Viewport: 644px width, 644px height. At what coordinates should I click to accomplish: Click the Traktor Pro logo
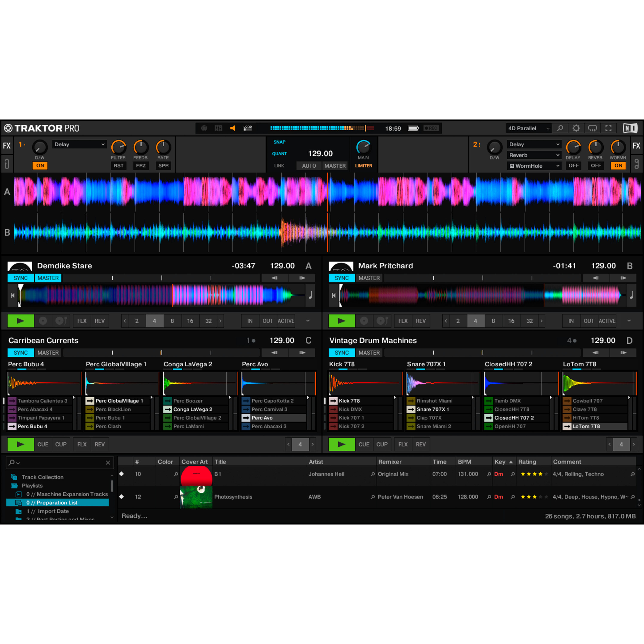point(42,128)
